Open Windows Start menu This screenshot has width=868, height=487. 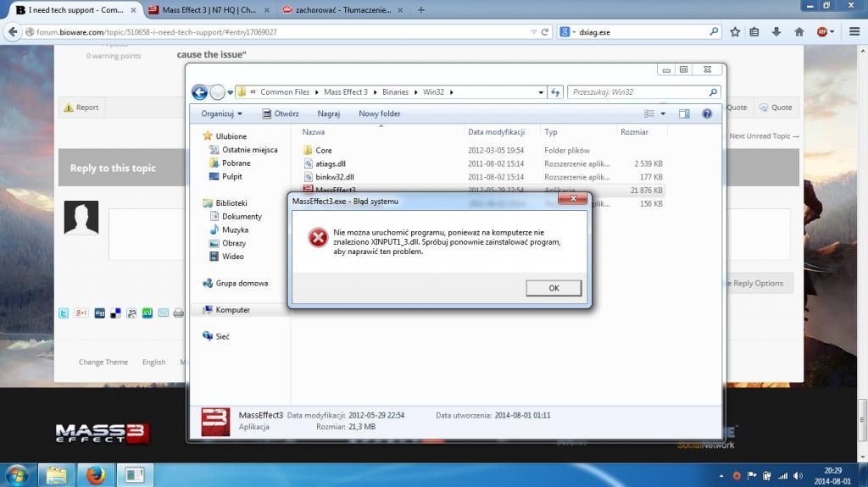pyautogui.click(x=17, y=475)
